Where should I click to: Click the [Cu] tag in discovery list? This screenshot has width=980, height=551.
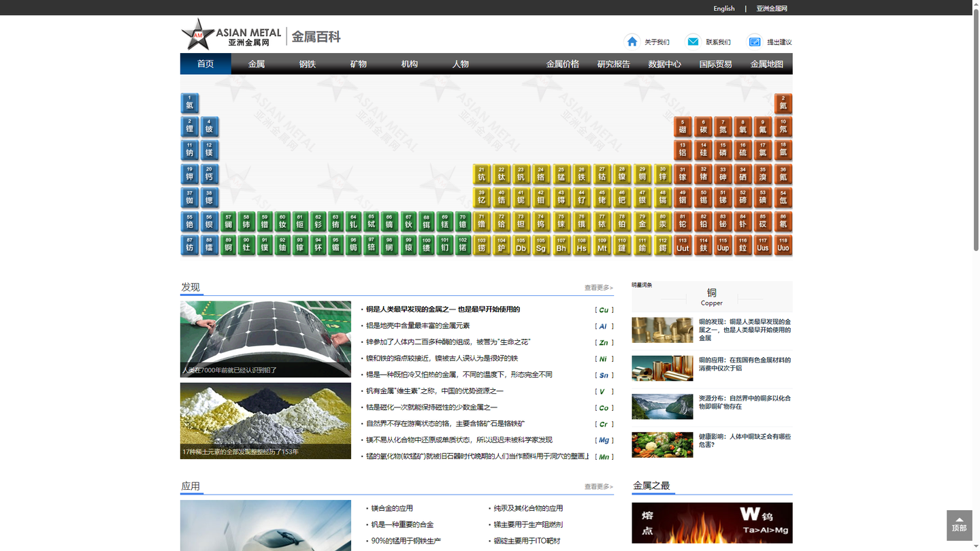tap(604, 310)
